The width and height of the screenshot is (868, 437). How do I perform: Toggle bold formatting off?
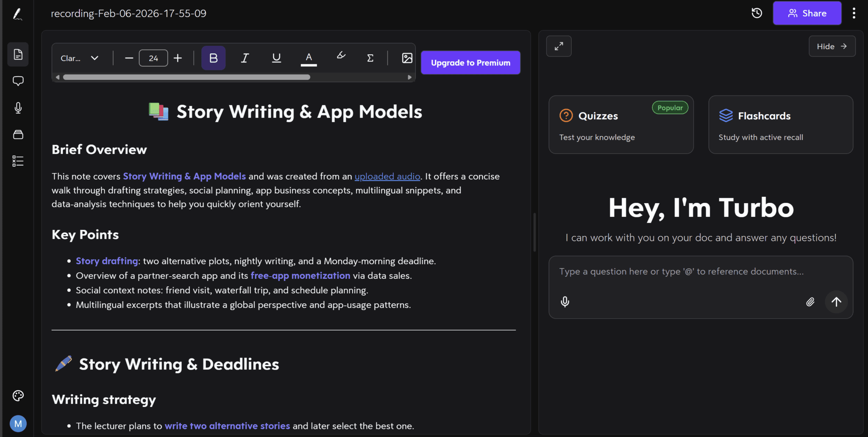213,58
